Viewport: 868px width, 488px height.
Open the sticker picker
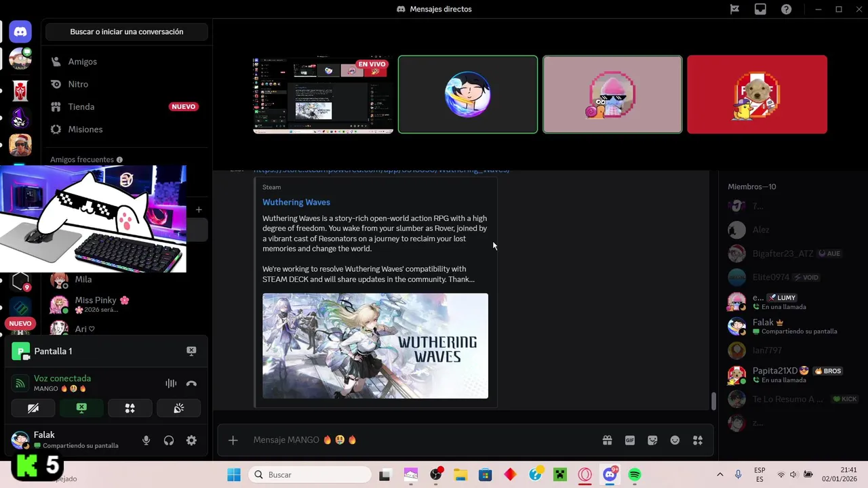[x=652, y=441]
